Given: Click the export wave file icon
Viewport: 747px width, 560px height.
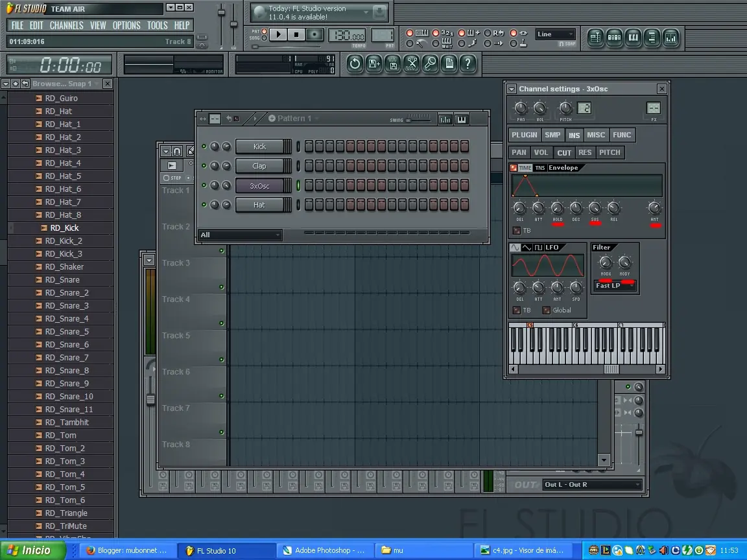Looking at the screenshot, I should coord(392,64).
